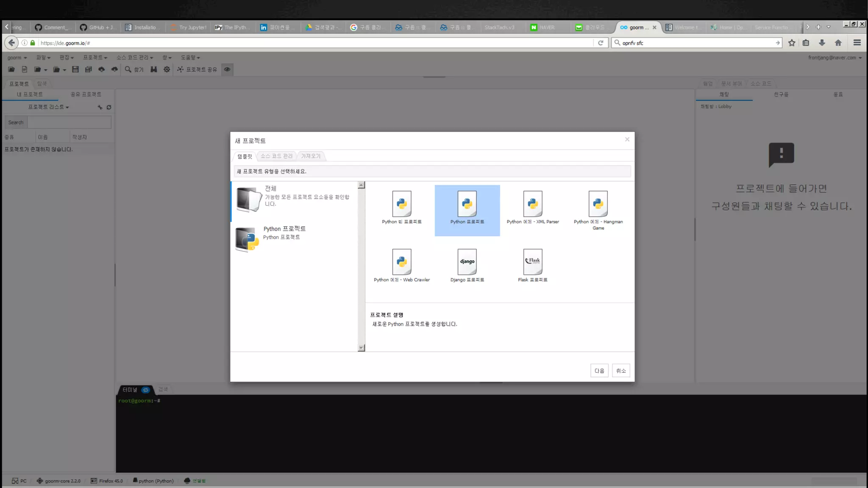This screenshot has height=488, width=868.
Task: Select the Python XML Parser example template
Action: [x=532, y=204]
